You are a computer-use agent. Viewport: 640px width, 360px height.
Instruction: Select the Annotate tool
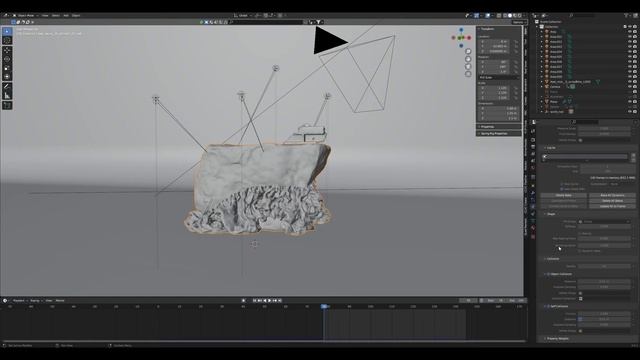coord(7,87)
